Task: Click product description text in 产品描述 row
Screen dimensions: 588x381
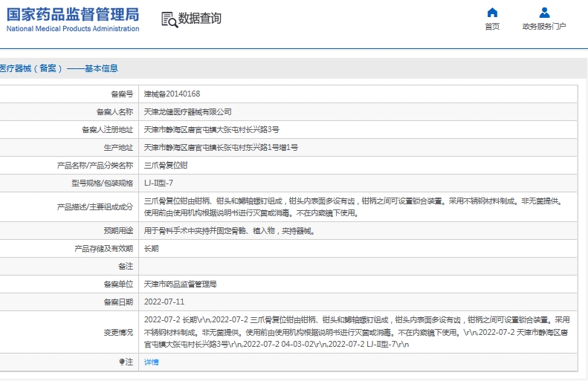Action: click(353, 206)
